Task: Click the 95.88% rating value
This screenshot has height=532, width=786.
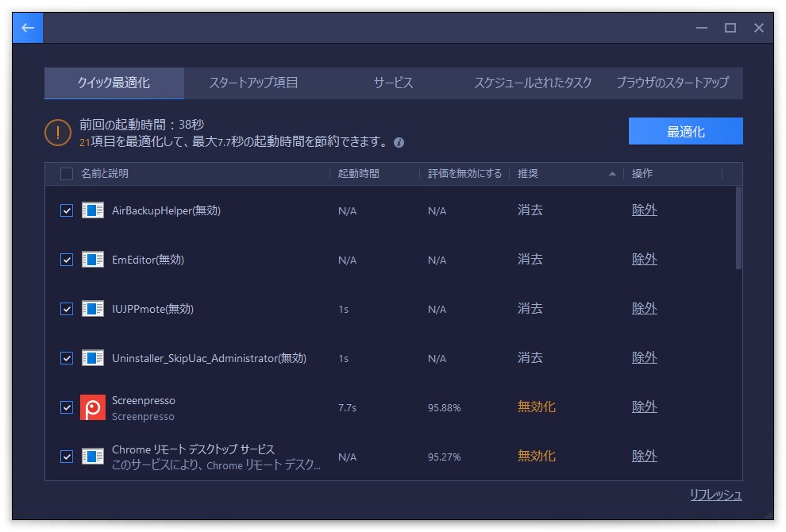Action: point(444,407)
